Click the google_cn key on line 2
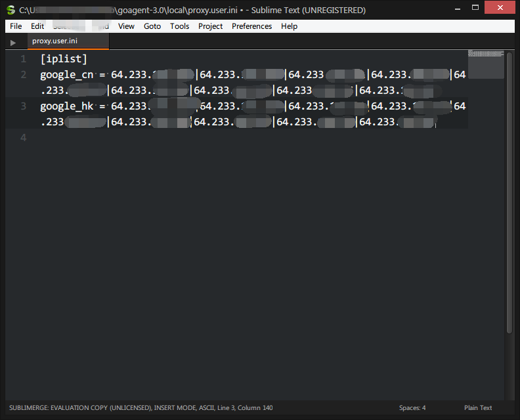This screenshot has width=520, height=420. point(67,75)
